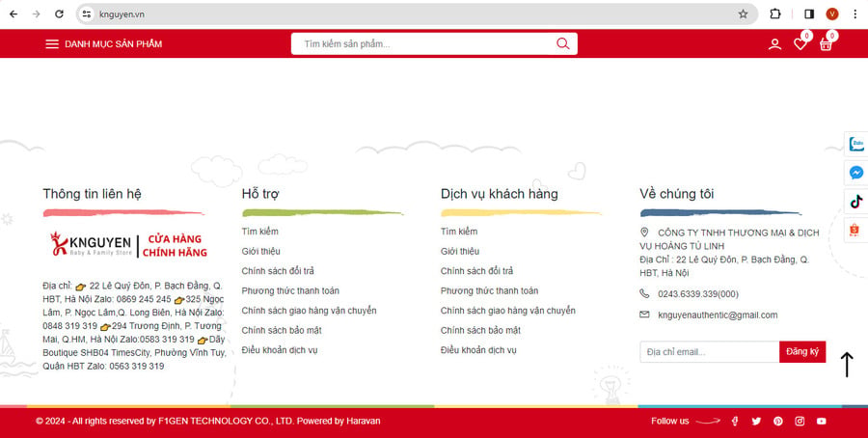The width and height of the screenshot is (868, 438).
Task: Open the user account icon
Action: click(x=774, y=44)
